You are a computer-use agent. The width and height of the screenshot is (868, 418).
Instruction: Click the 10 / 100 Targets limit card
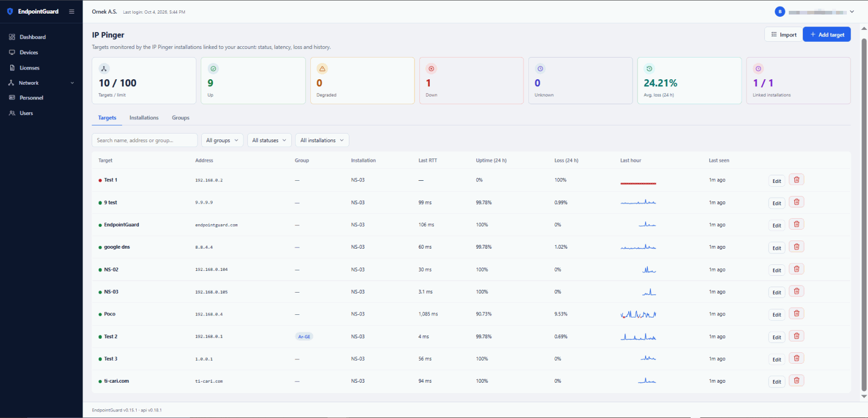[x=144, y=80]
